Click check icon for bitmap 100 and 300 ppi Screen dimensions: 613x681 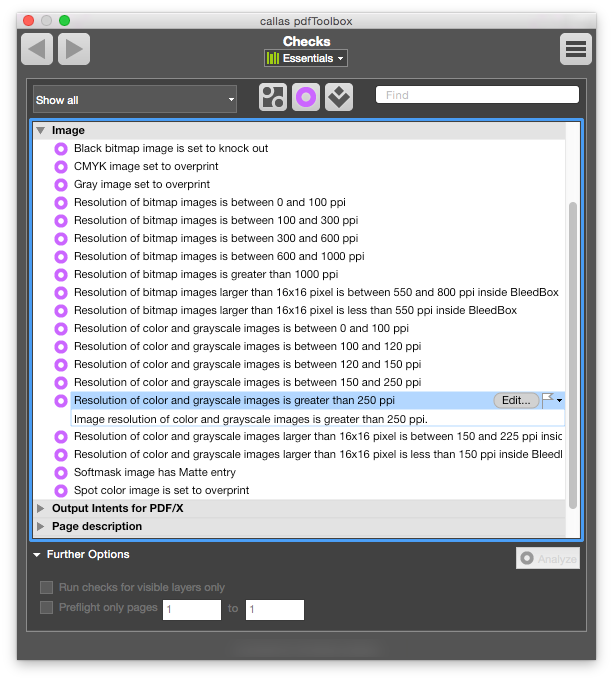point(61,221)
